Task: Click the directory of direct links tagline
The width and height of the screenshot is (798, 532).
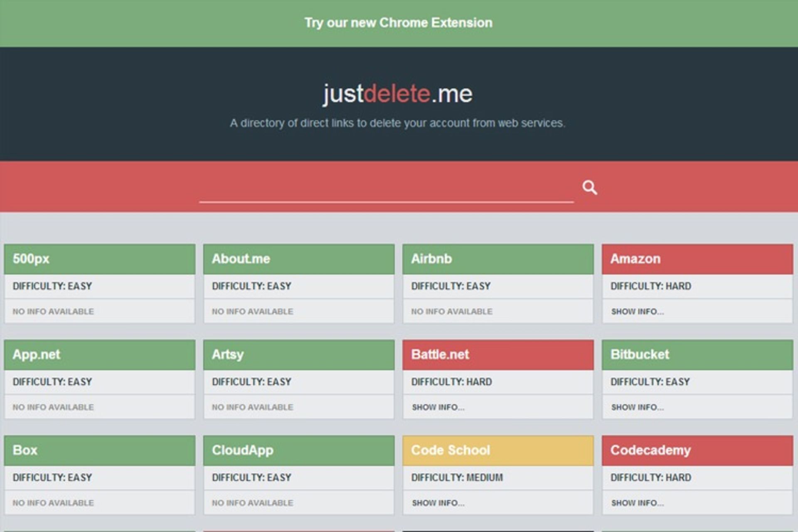Action: pyautogui.click(x=398, y=123)
